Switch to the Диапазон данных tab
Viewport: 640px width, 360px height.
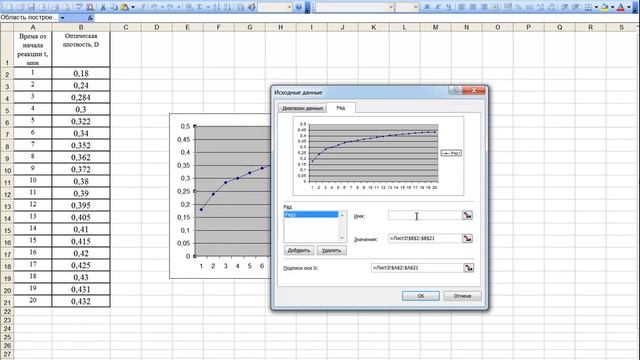(x=302, y=108)
